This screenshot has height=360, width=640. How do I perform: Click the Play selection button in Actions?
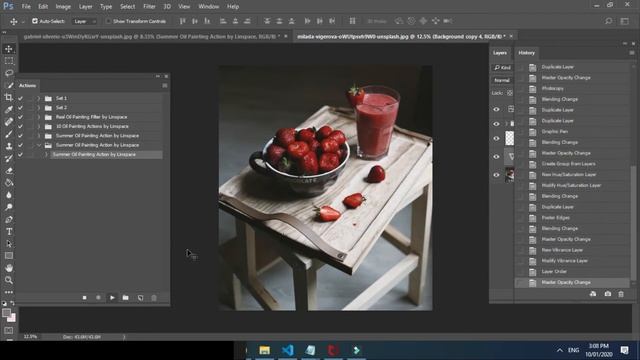(x=112, y=298)
